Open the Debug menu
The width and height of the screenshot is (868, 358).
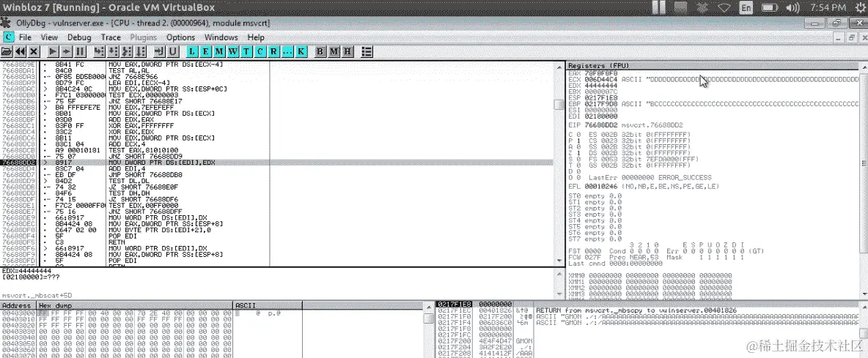[x=80, y=37]
